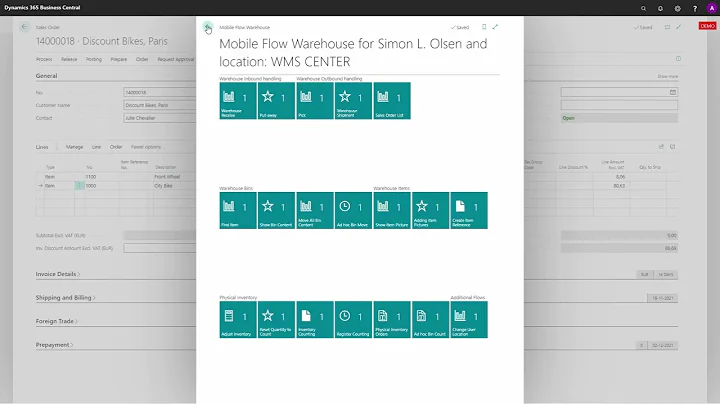Click Fewer options in Lines section

tap(146, 147)
